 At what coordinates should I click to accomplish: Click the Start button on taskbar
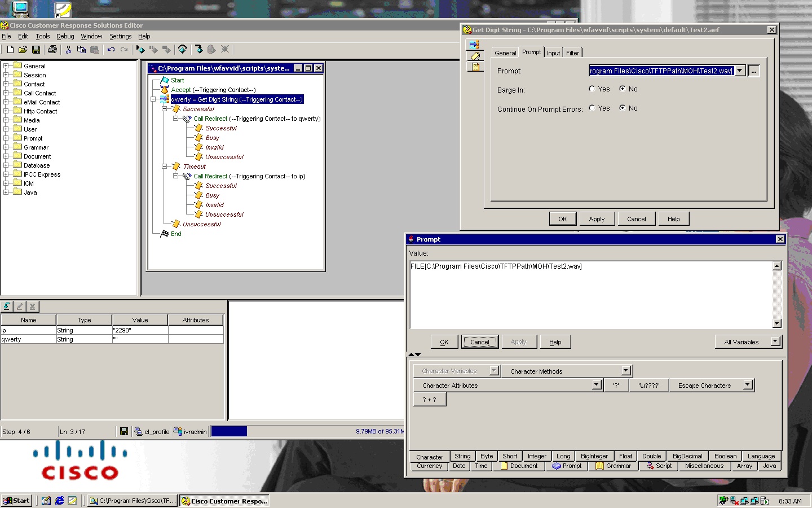[17, 501]
